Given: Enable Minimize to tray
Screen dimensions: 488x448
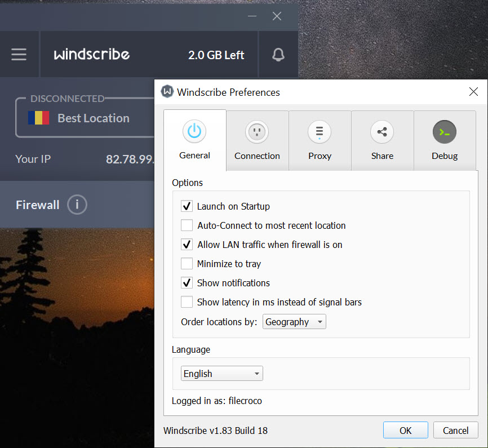Looking at the screenshot, I should [187, 264].
